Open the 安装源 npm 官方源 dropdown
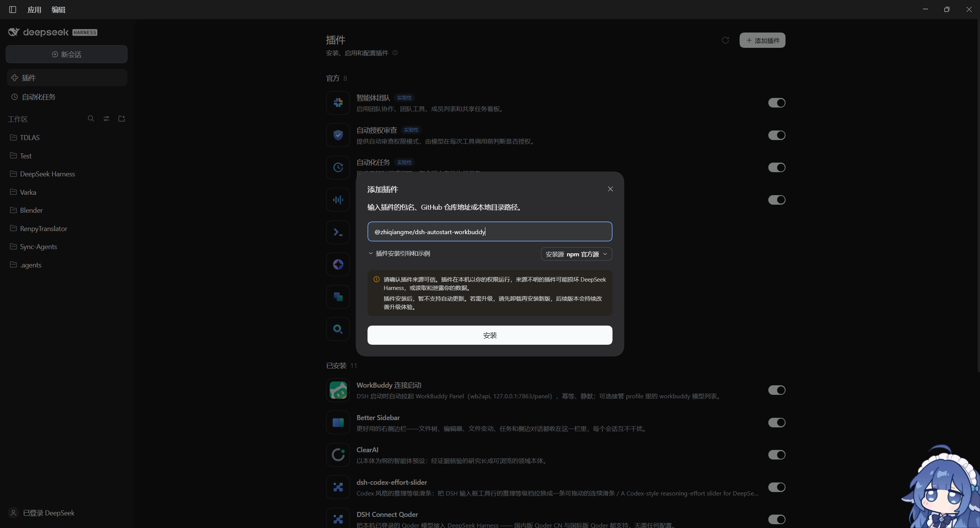980x528 pixels. tap(576, 254)
